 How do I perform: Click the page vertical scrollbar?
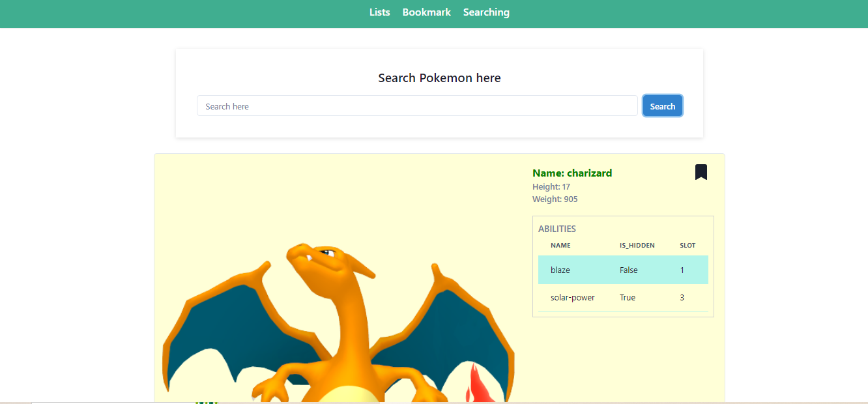pyautogui.click(x=865, y=195)
